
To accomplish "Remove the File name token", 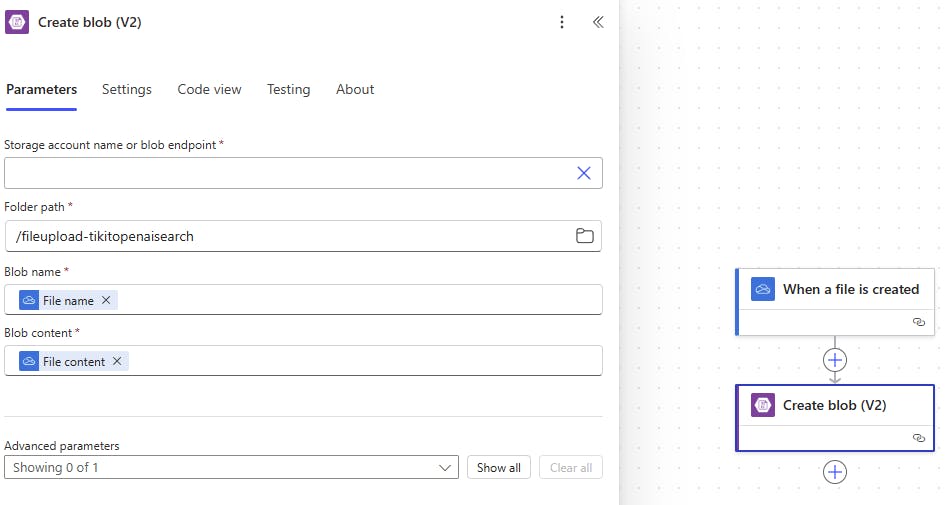I will (x=106, y=300).
